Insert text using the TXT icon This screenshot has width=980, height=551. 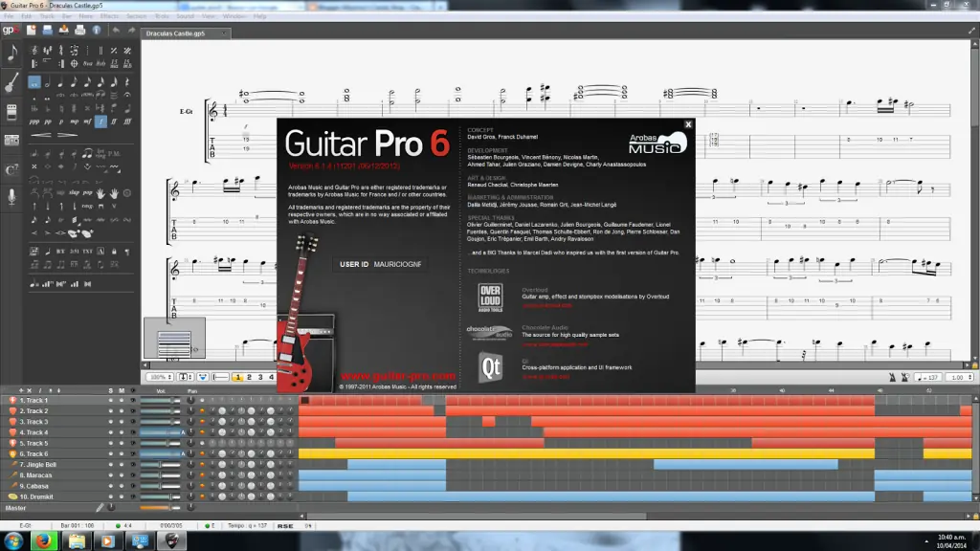point(87,252)
